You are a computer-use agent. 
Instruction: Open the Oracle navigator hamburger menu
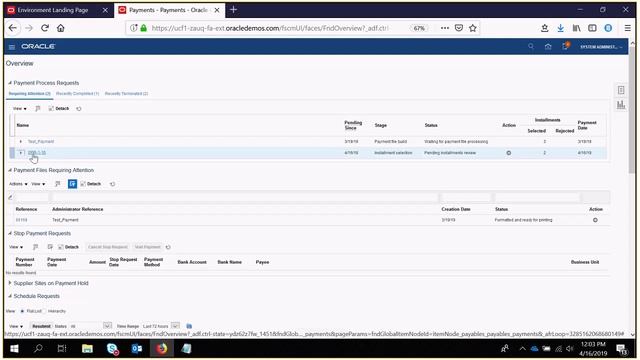tap(12, 47)
